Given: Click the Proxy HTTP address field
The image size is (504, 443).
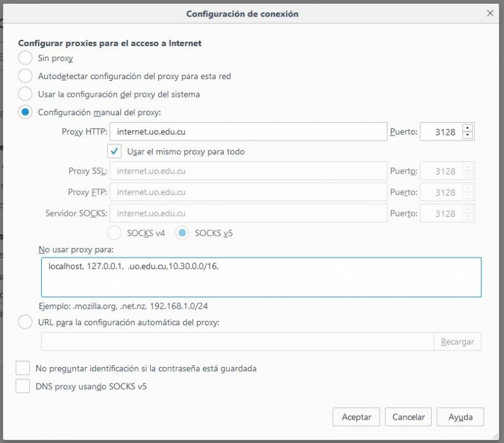Looking at the screenshot, I should [248, 132].
